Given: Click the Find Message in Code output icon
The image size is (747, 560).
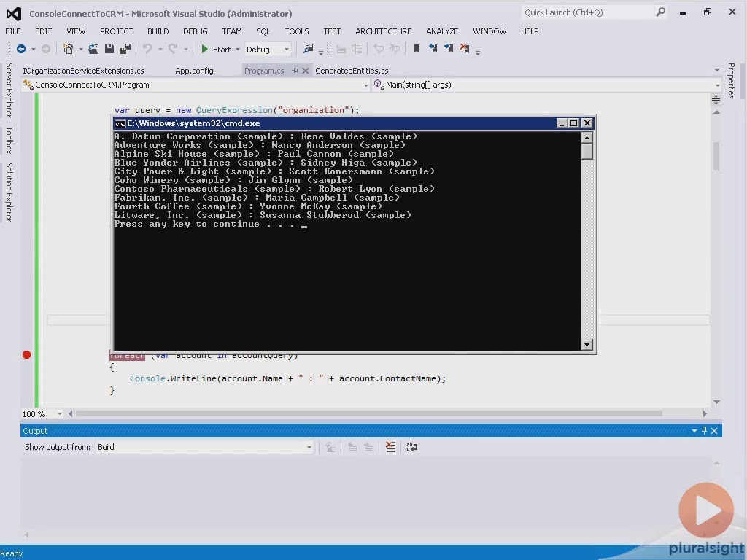Looking at the screenshot, I should (330, 447).
